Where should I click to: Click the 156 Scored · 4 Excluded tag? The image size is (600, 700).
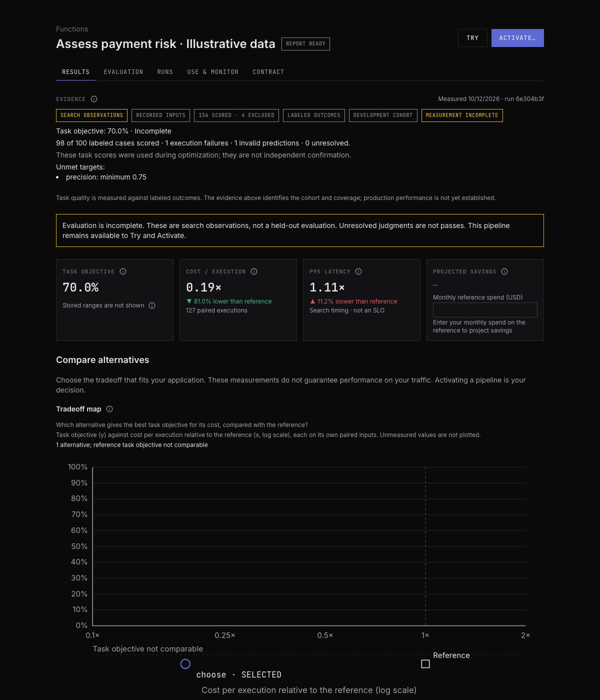click(x=236, y=115)
